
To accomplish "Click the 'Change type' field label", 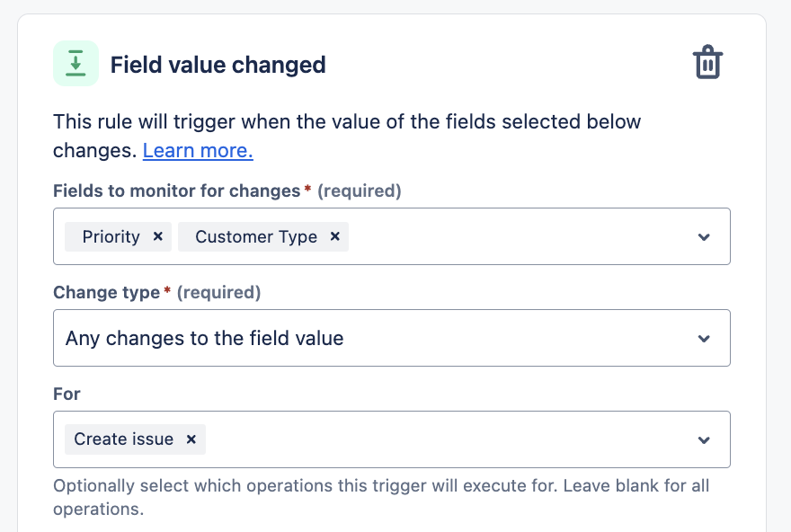I will tap(107, 292).
